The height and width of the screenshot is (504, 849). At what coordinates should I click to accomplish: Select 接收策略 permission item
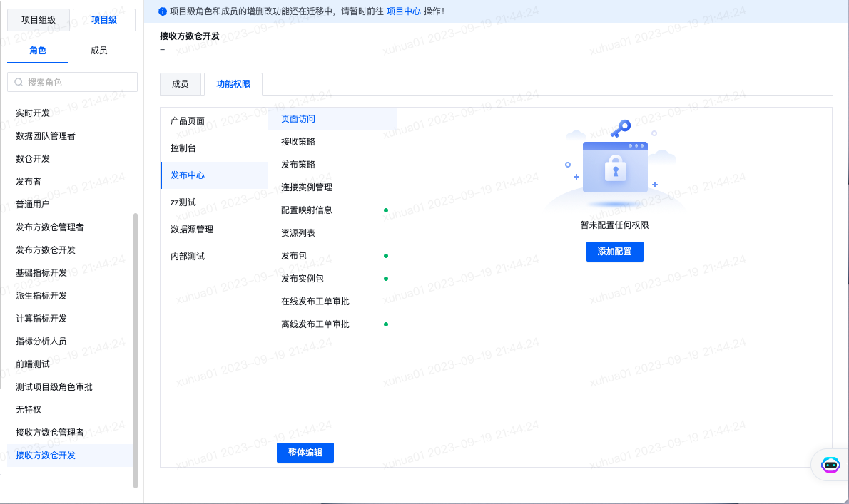tap(332, 142)
